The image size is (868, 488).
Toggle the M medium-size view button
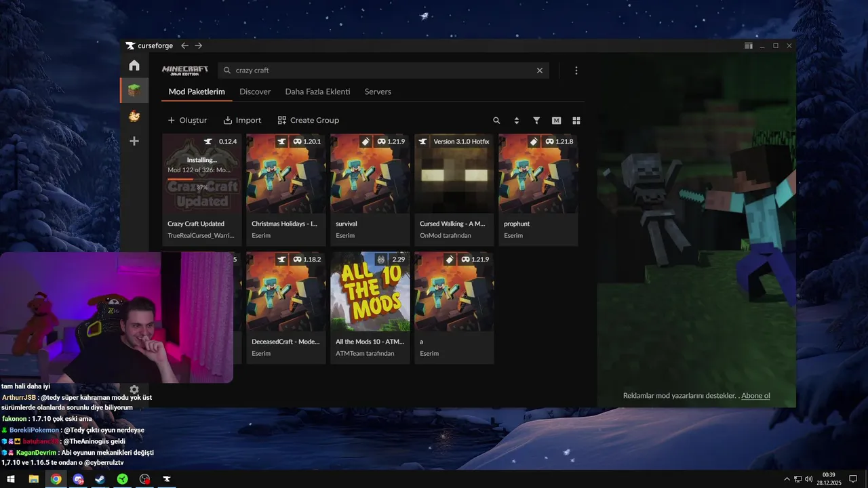[x=557, y=121]
